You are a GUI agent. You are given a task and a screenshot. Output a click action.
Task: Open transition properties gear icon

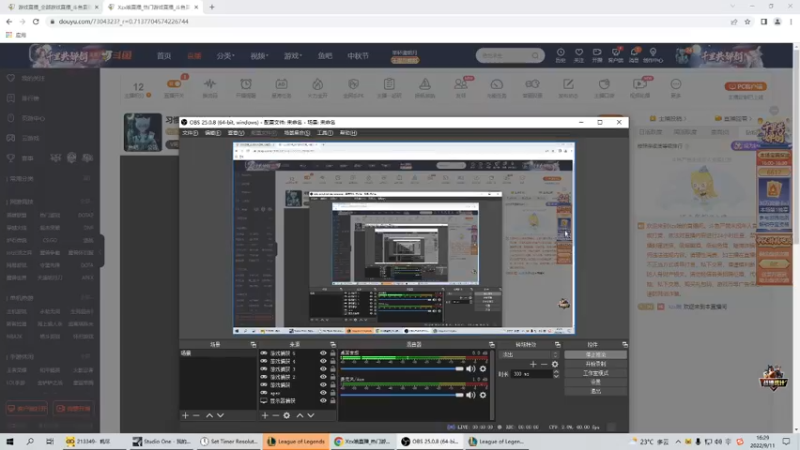[x=555, y=364]
